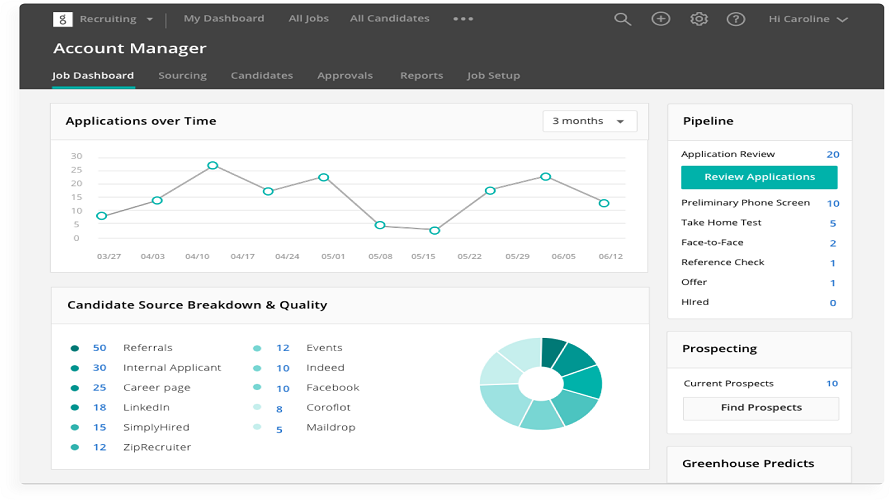This screenshot has width=890, height=500.
Task: Switch to the Sourcing tab
Action: coord(182,75)
